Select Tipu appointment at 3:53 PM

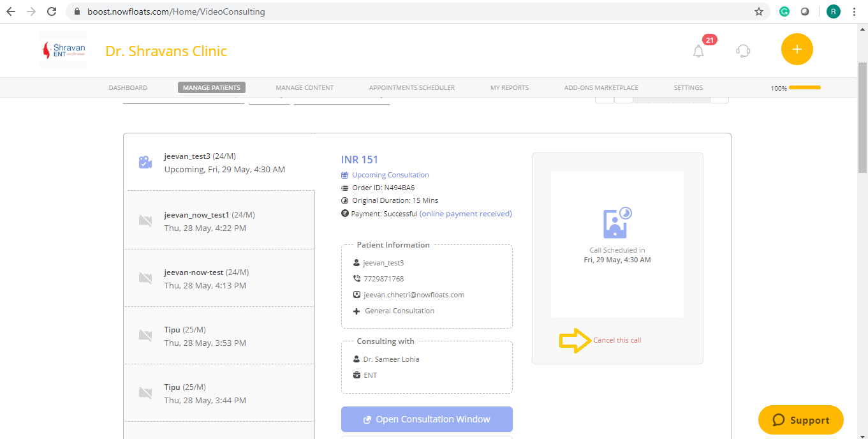click(221, 336)
